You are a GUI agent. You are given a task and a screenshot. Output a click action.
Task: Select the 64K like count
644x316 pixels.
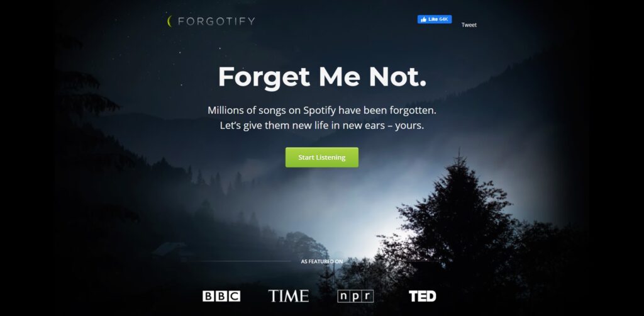[x=444, y=20]
